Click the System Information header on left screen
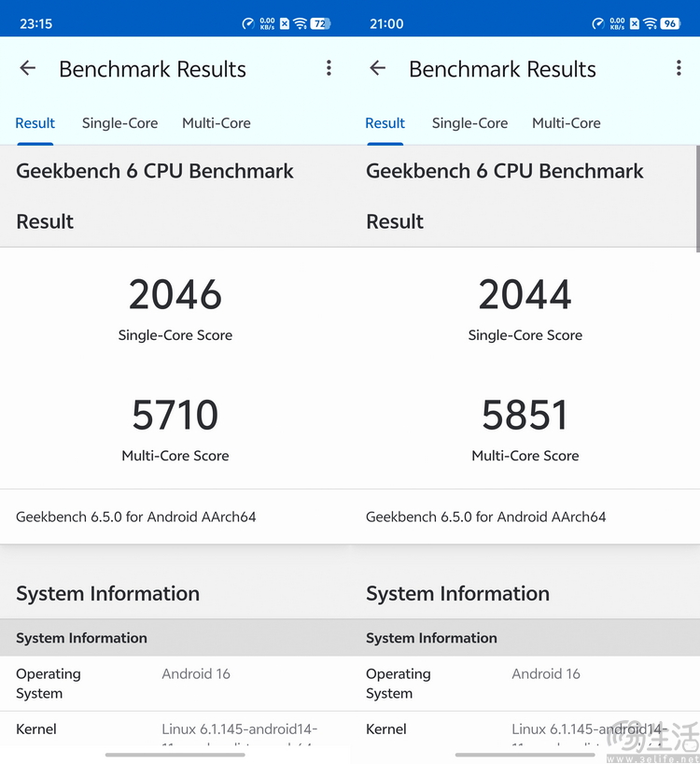Image resolution: width=700 pixels, height=764 pixels. tap(107, 593)
